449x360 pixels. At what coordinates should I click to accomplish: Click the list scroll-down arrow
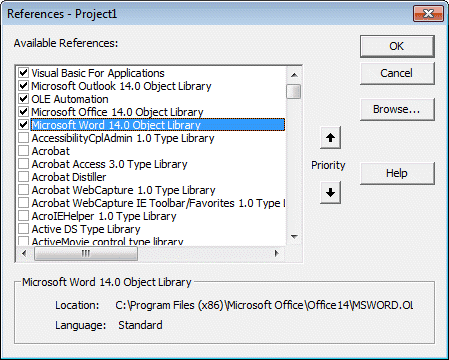tap(294, 237)
